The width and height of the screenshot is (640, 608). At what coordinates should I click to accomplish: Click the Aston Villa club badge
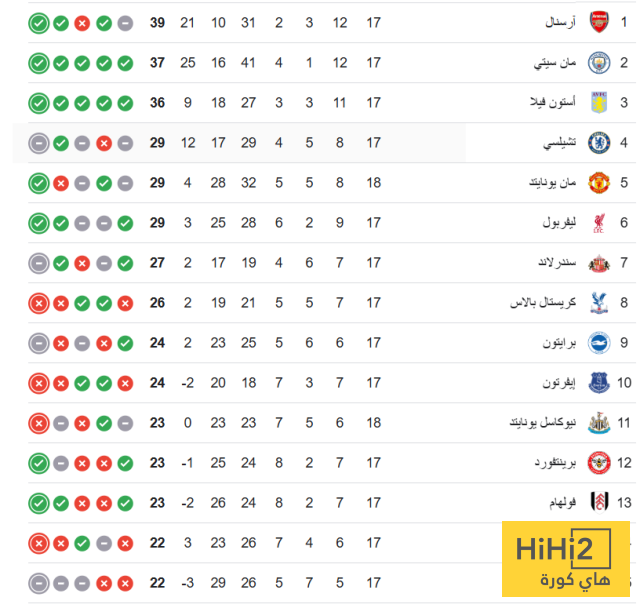(x=598, y=102)
